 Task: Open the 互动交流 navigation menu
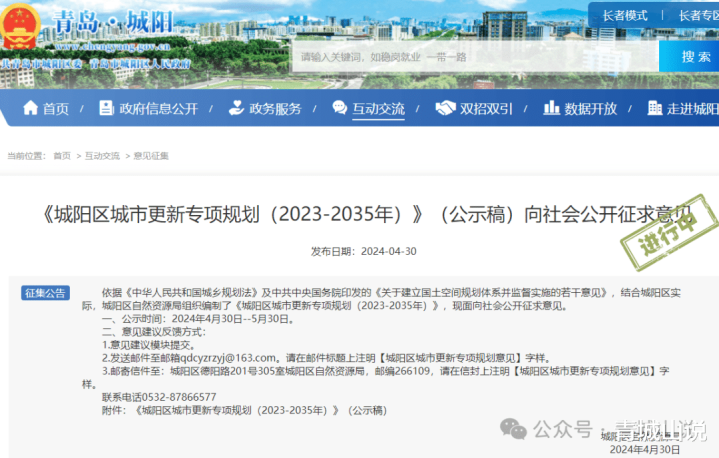tap(378, 109)
